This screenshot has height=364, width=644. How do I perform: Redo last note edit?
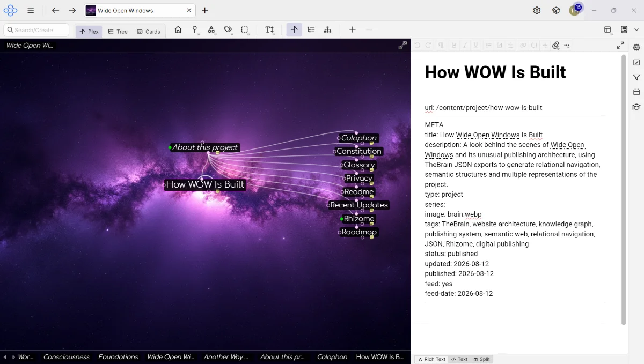click(x=428, y=46)
